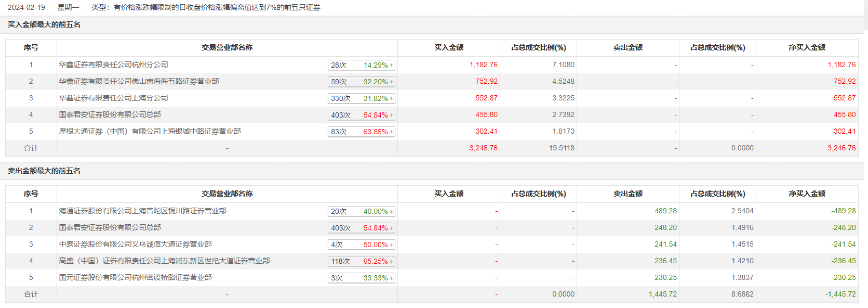The height and width of the screenshot is (308, 868).
Task: Expand the 28次 14.29% success-rate box
Action: click(362, 65)
